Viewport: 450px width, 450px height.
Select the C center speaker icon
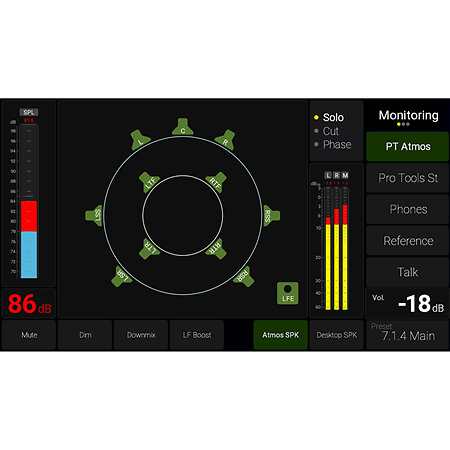pos(183,127)
